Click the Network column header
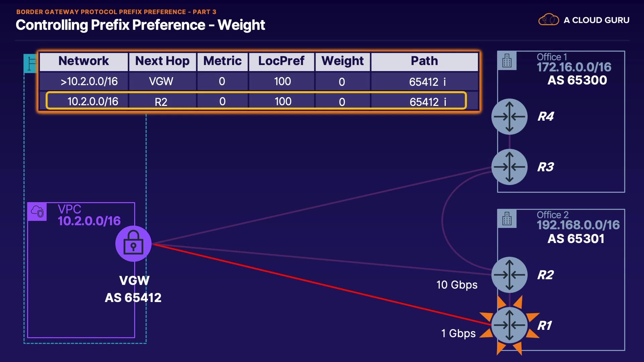 84,61
